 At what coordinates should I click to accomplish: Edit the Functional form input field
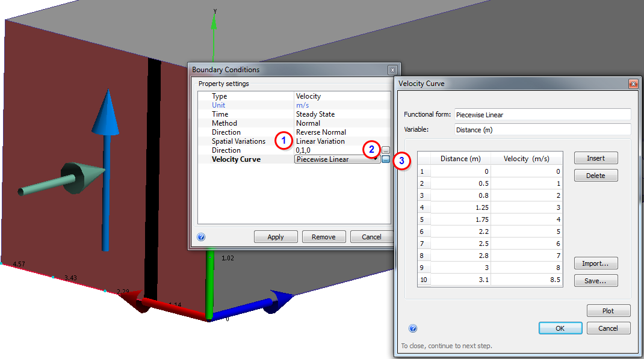click(542, 114)
